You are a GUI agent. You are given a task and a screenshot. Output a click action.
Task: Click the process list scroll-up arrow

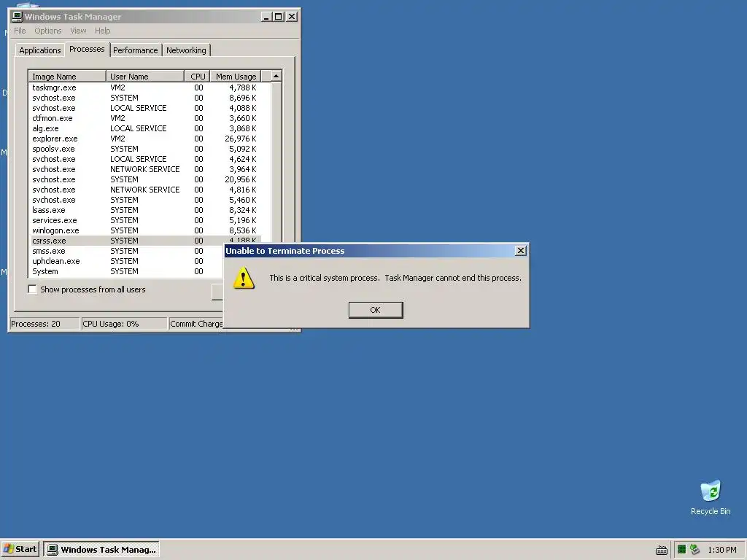(276, 76)
